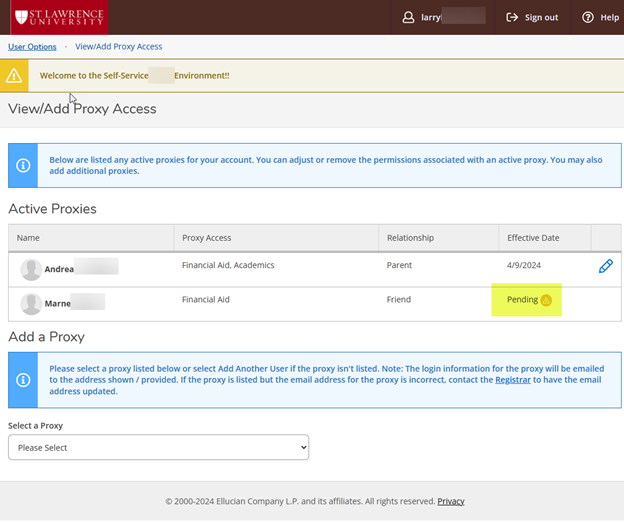The image size is (624, 524).
Task: Click the Name column header
Action: point(28,238)
